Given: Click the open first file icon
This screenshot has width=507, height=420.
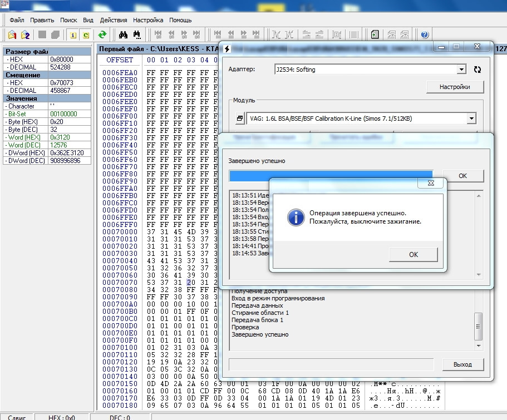Looking at the screenshot, I should tap(12, 34).
